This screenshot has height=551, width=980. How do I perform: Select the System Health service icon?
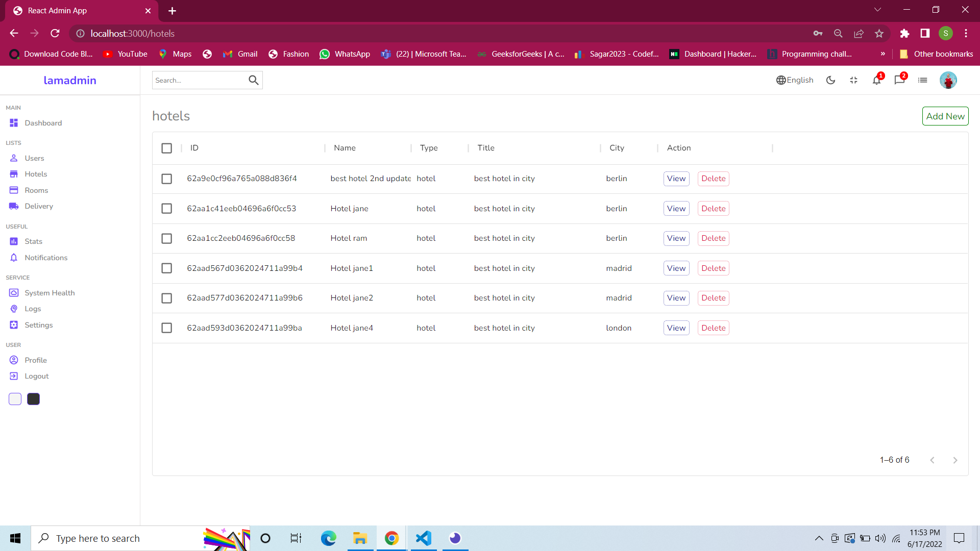[14, 292]
